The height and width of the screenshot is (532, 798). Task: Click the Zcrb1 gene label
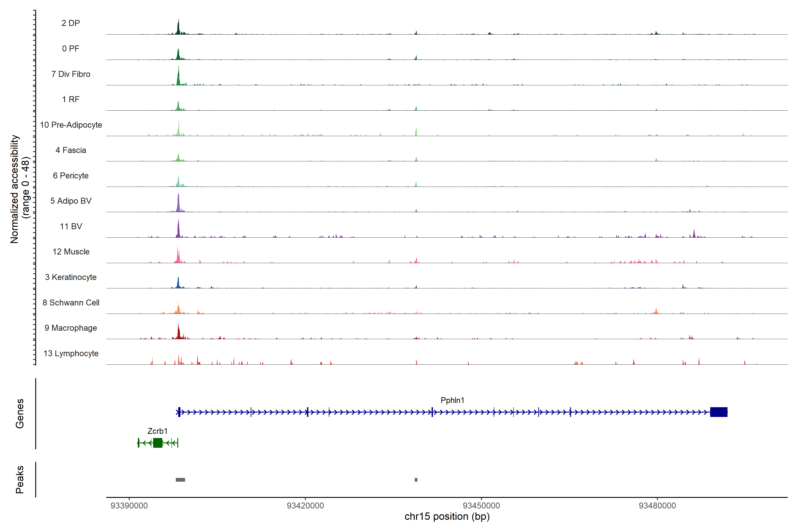pos(157,431)
